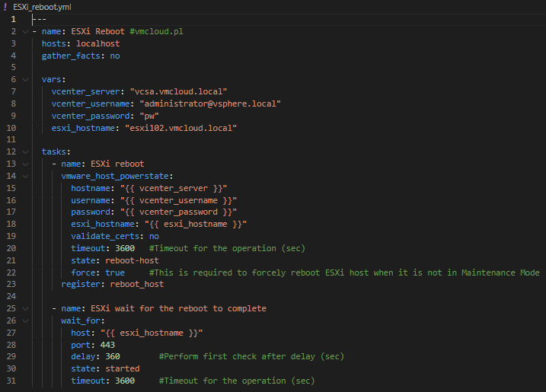Click line number 20 in the gutter
546x392 pixels.
point(11,248)
